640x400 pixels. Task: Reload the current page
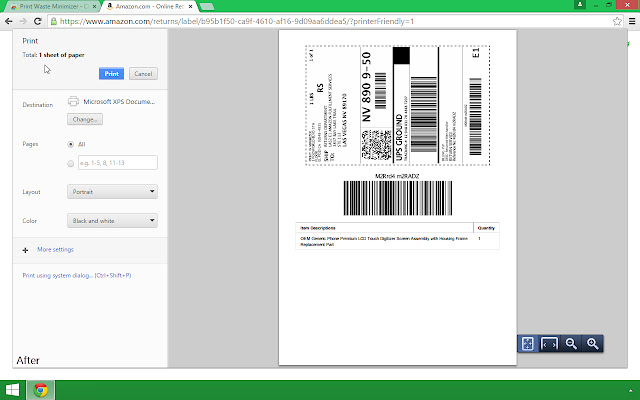coord(38,21)
